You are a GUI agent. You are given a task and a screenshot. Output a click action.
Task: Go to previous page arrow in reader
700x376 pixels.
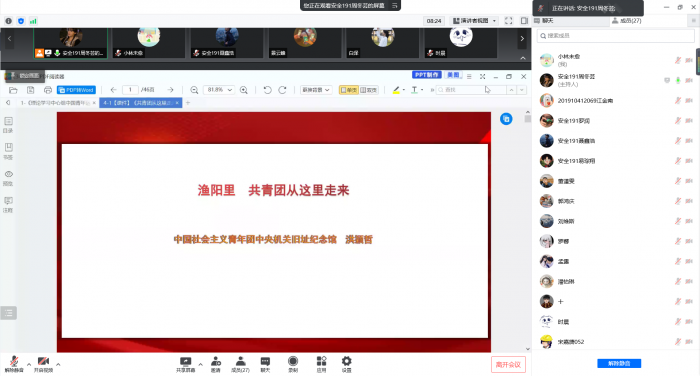coord(113,90)
